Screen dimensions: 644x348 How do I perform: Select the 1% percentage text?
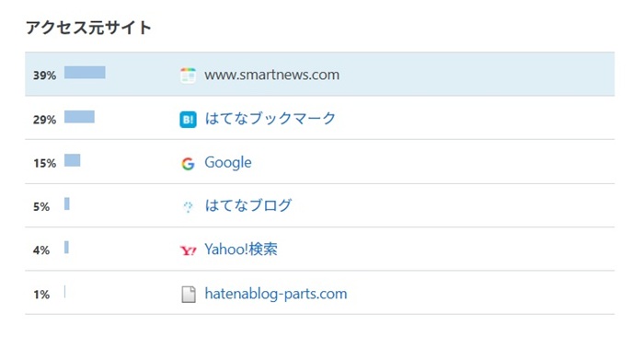point(41,295)
